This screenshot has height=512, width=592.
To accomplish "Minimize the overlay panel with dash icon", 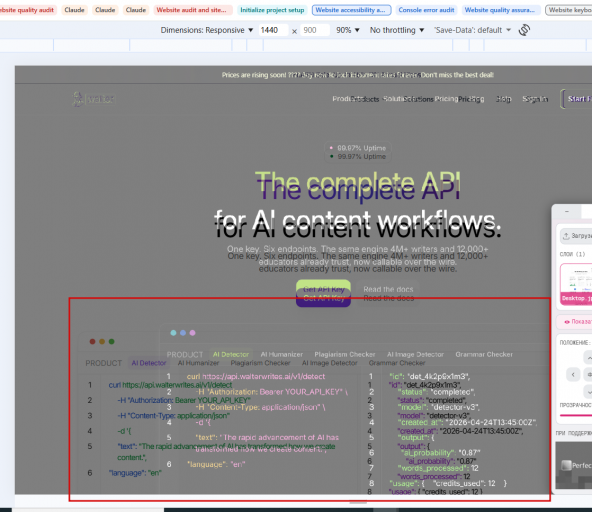I will tap(566, 211).
